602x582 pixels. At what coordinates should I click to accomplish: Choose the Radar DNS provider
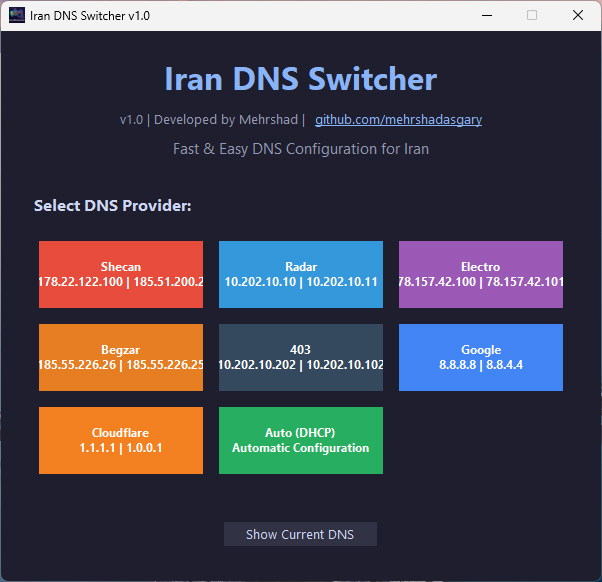coord(301,274)
